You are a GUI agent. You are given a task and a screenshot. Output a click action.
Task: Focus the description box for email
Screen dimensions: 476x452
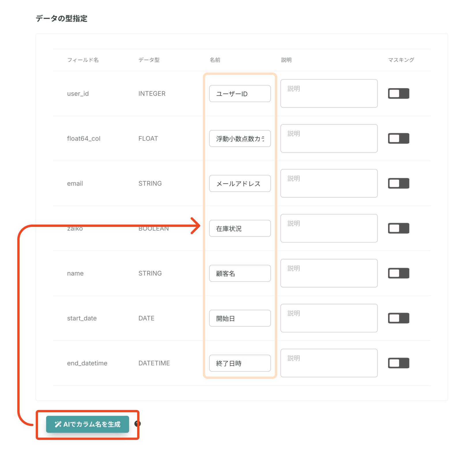point(329,183)
